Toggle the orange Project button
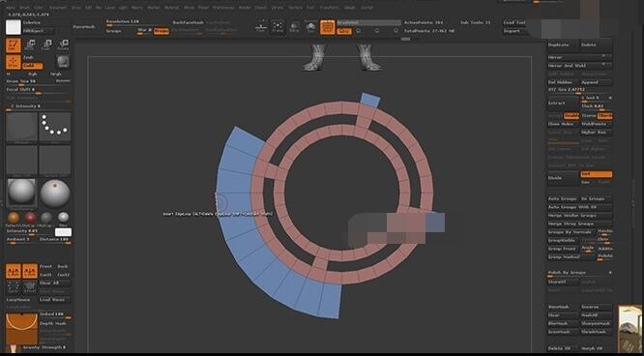 coord(161,31)
